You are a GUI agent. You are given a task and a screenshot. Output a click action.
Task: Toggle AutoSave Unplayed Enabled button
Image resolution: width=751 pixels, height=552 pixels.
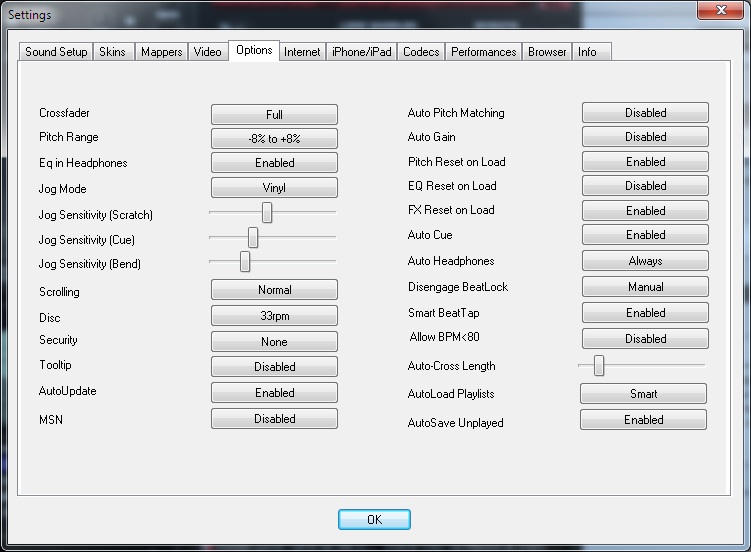[x=643, y=419]
